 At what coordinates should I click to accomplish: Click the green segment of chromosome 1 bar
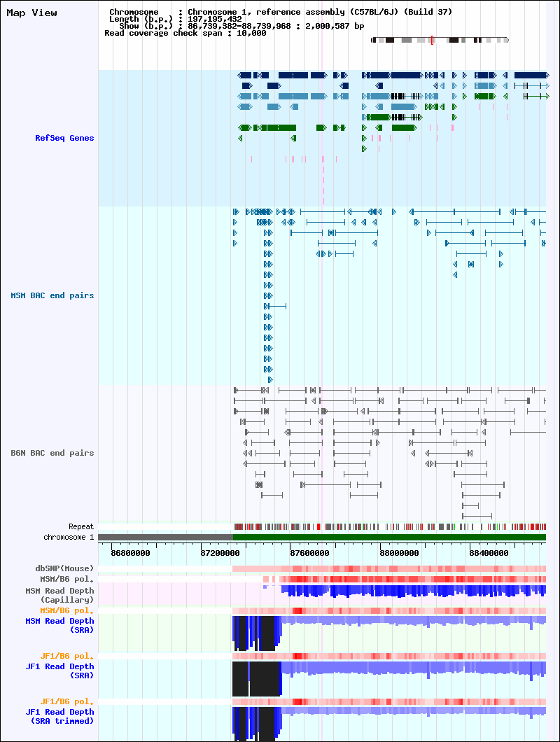coord(389,537)
